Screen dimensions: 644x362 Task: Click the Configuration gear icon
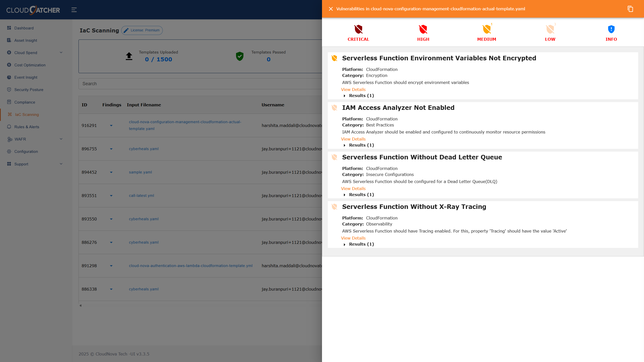pos(9,151)
